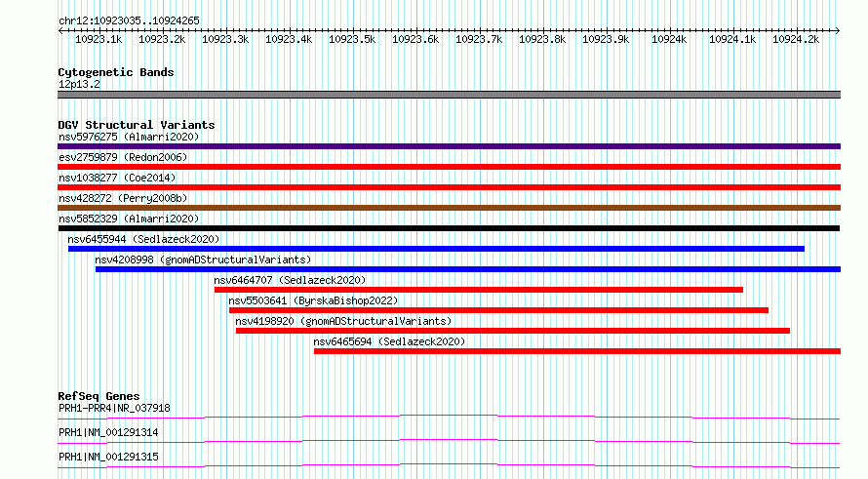The image size is (868, 479).
Task: Click the black nsv5852329 variant bar
Action: click(449, 228)
